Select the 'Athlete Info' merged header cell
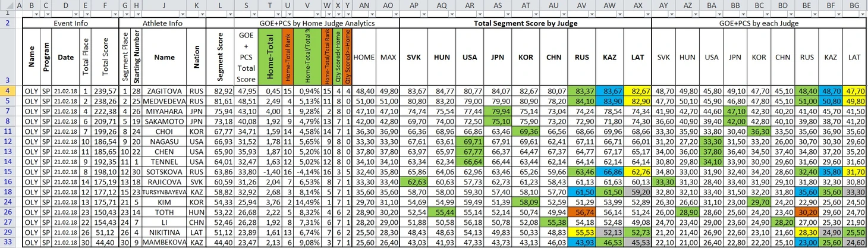Image resolution: width=868 pixels, height=248 pixels. point(162,23)
